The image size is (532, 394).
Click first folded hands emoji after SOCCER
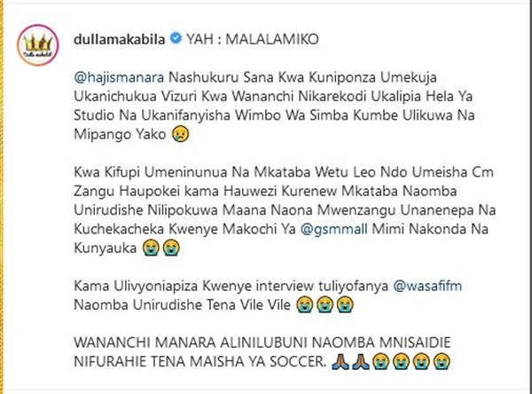tap(340, 362)
